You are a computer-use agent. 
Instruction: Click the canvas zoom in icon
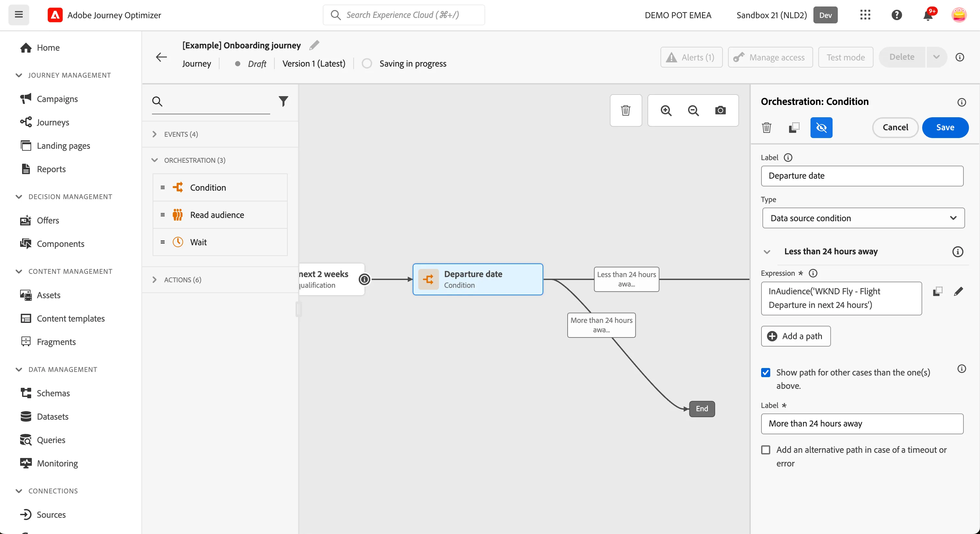(x=666, y=110)
